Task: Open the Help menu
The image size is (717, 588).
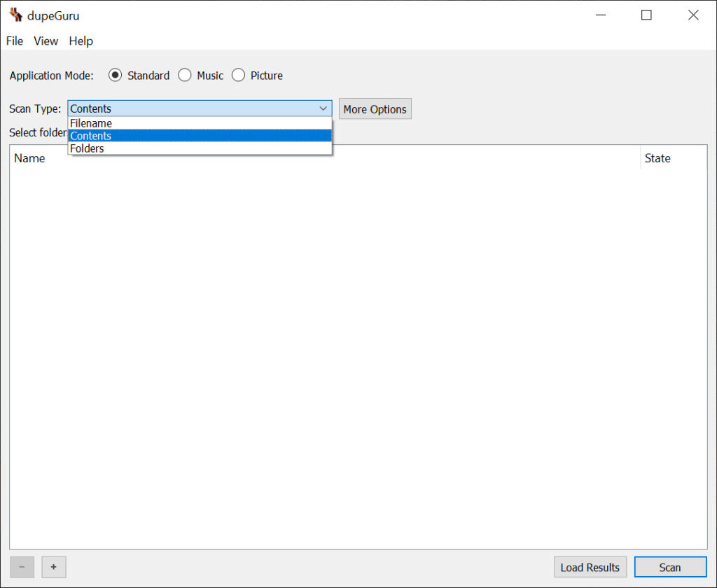Action: coord(81,41)
